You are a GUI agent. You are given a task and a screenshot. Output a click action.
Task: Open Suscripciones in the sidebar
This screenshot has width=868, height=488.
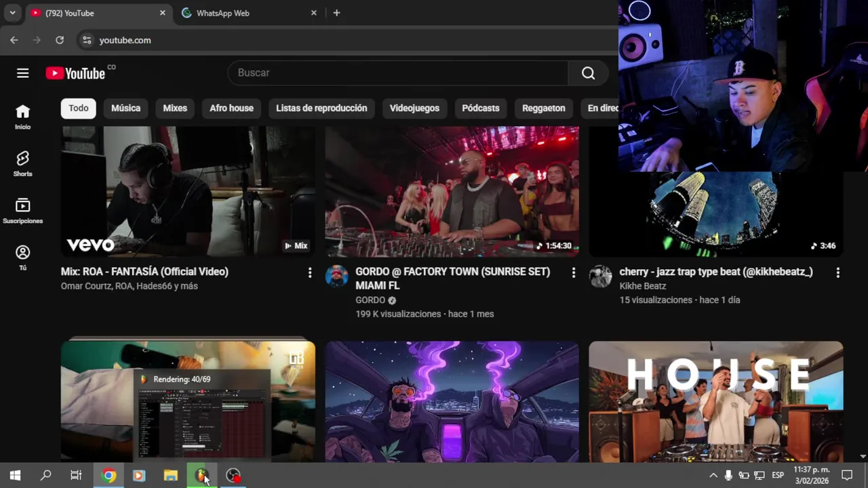23,211
